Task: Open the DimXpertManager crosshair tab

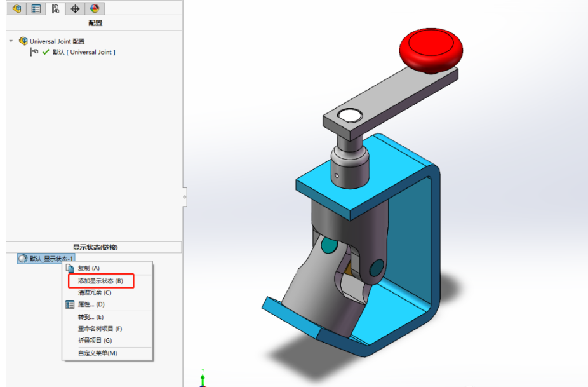Action: click(x=76, y=8)
